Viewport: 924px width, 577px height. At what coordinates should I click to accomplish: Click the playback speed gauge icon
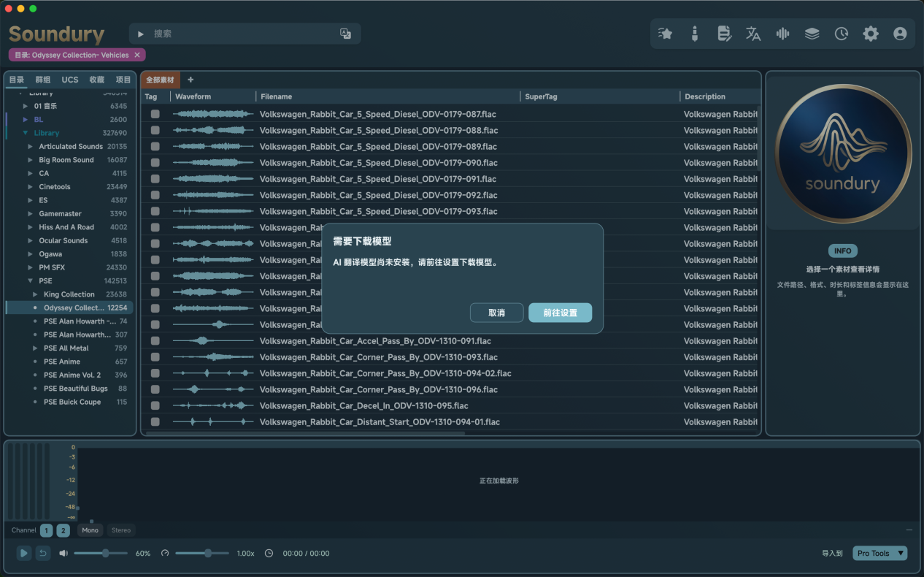165,554
